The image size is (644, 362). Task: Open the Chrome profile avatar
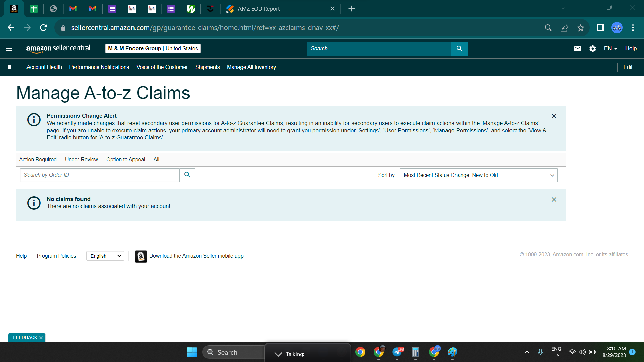617,28
